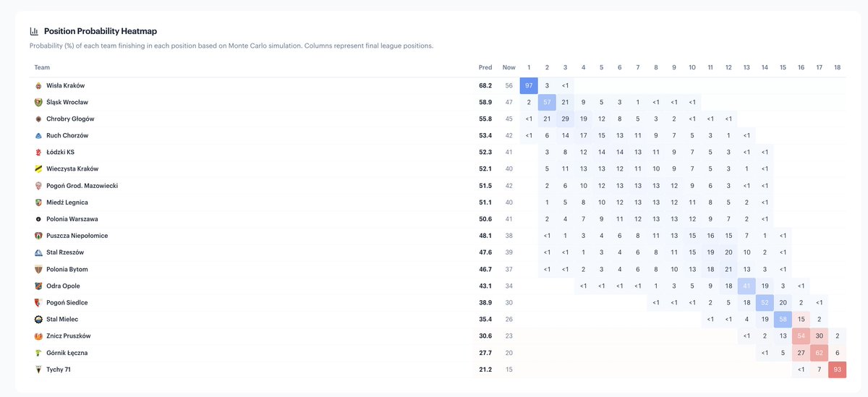Click the Stal Rzeszów team name
The height and width of the screenshot is (397, 868).
(65, 252)
